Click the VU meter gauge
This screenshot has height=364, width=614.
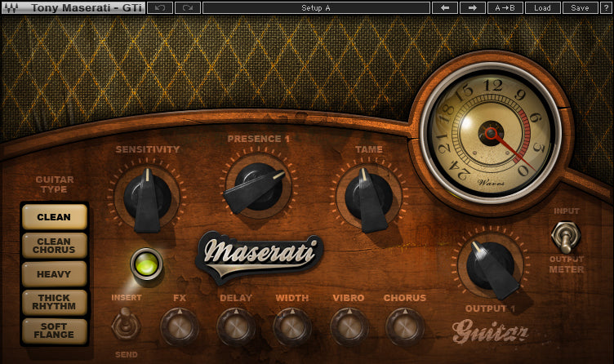[491, 131]
